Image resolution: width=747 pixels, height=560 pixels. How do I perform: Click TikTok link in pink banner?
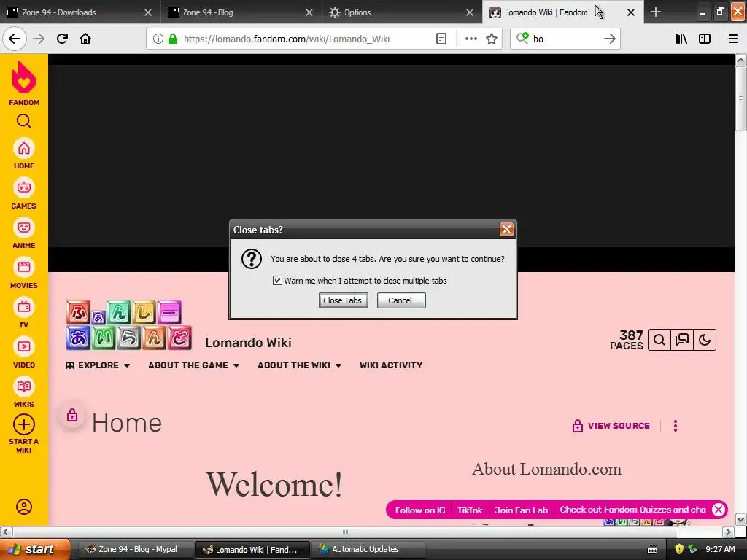[x=470, y=510]
